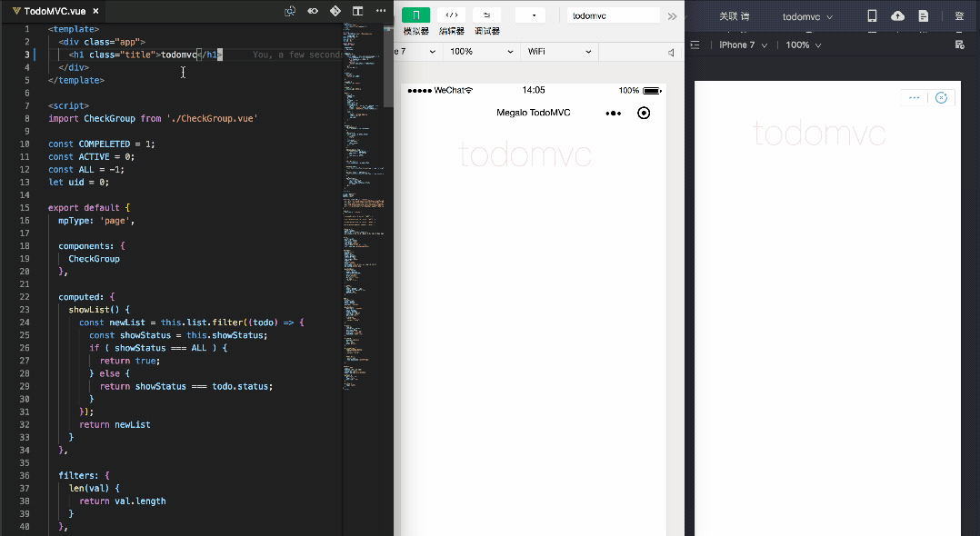The image size is (980, 536).
Task: Click the WeChat carrier signal indicator
Action: (x=440, y=90)
